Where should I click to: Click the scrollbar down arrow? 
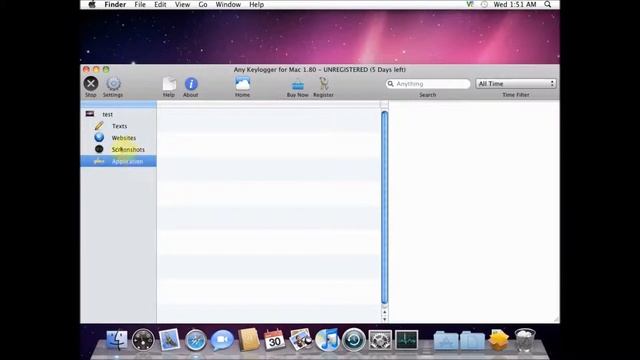(384, 319)
